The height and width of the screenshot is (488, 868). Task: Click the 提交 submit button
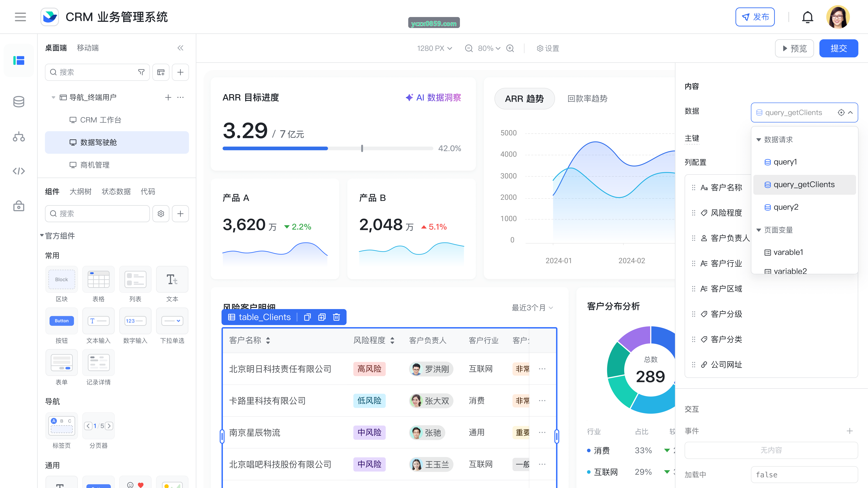[838, 48]
